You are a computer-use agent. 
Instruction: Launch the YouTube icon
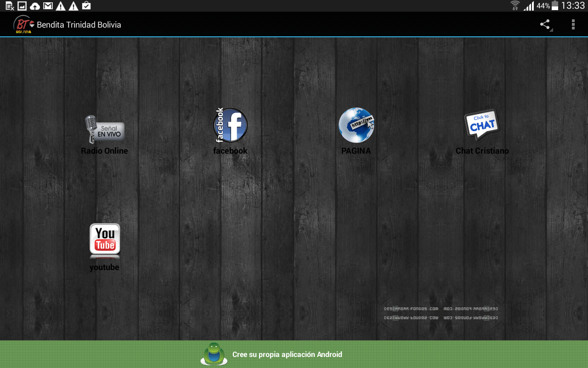tap(105, 240)
